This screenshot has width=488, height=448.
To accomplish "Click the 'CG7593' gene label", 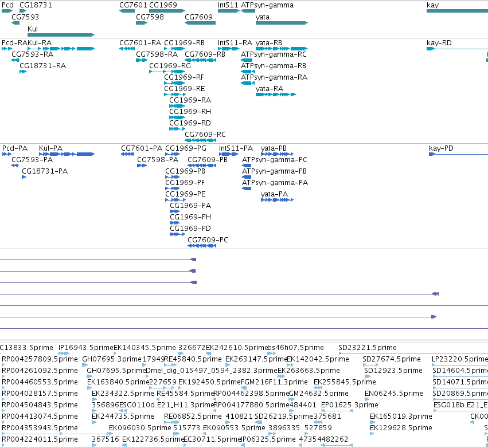I will point(25,17).
